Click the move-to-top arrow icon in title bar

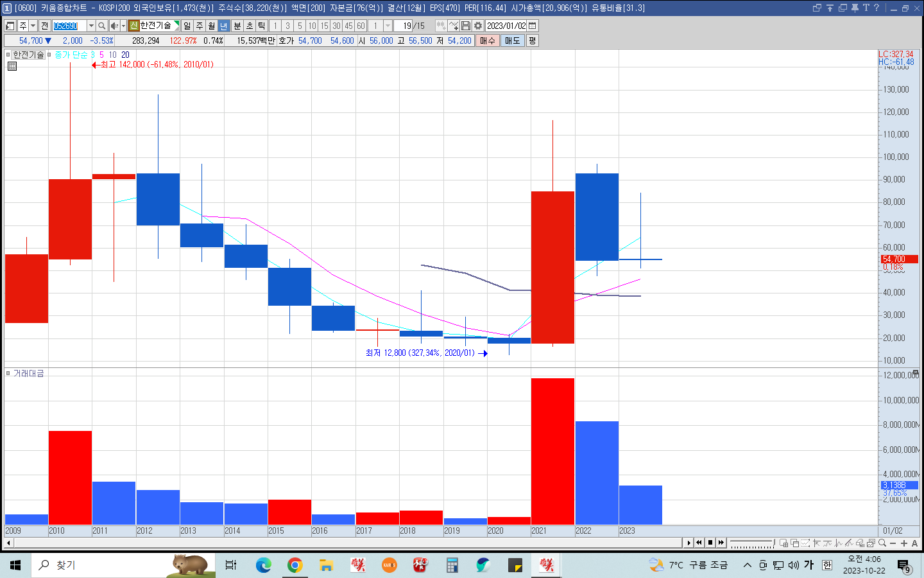point(830,8)
